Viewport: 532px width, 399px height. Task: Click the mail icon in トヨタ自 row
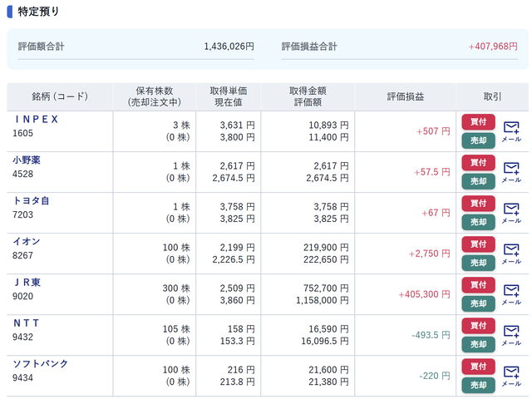511,212
